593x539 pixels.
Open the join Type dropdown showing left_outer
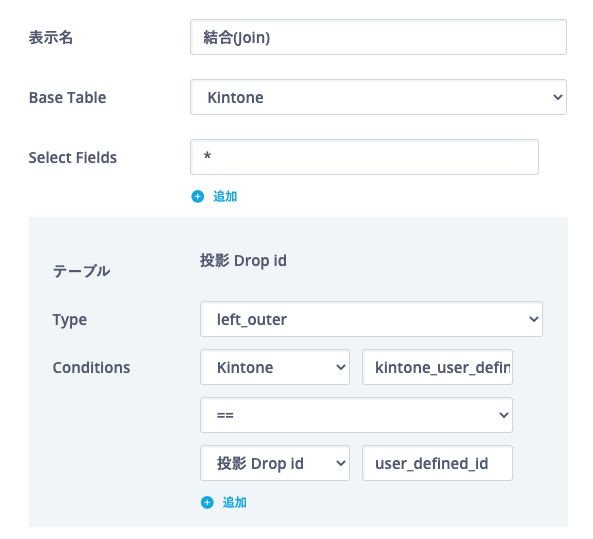pos(371,319)
